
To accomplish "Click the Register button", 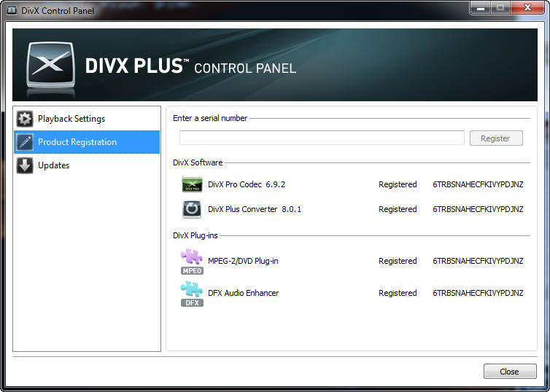I will pyautogui.click(x=496, y=138).
